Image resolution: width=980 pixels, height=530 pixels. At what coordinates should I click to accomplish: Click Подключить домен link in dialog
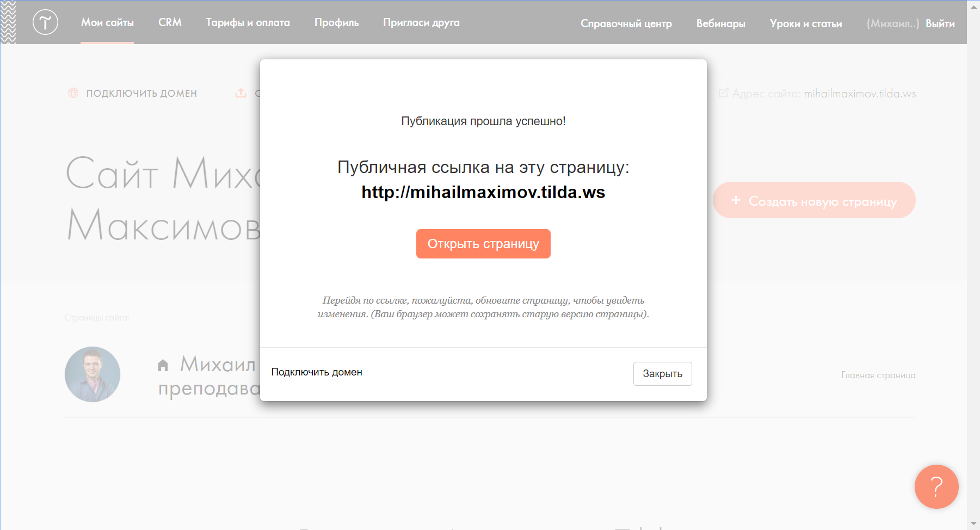pos(317,372)
